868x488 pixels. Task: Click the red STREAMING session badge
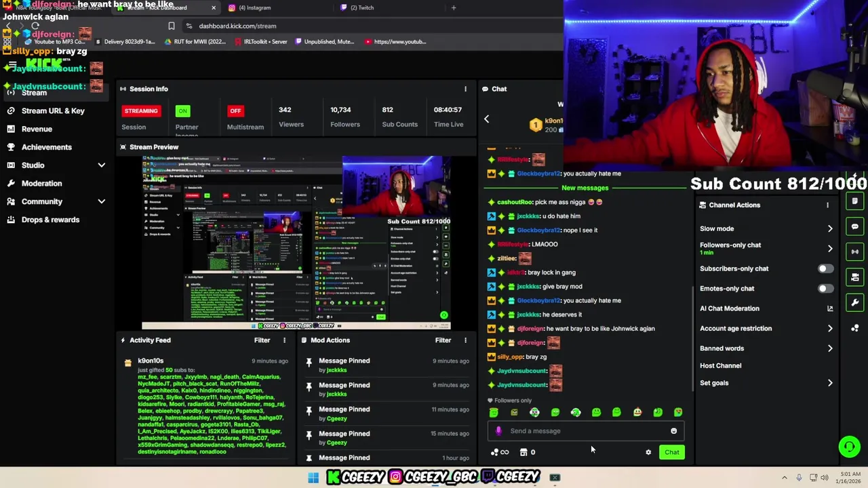141,110
